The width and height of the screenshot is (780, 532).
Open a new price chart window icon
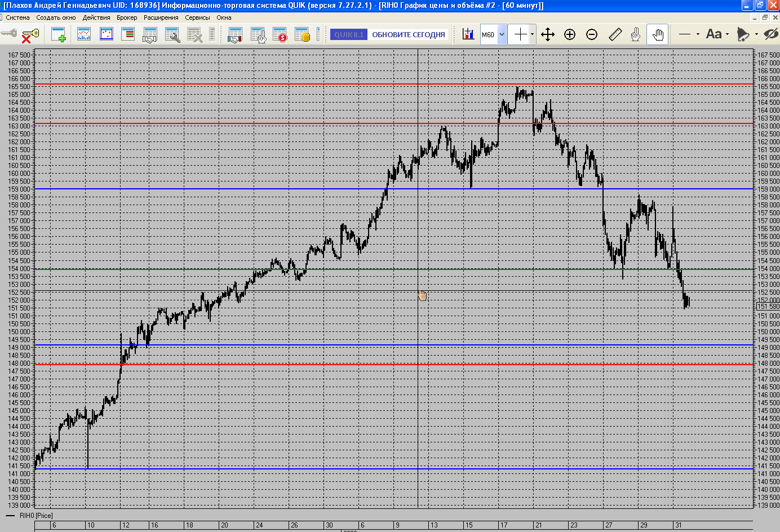point(84,34)
